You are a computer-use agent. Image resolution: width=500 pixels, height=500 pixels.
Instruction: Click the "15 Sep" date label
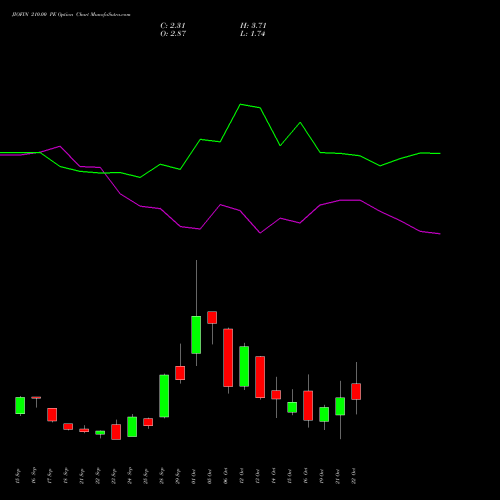point(18,476)
